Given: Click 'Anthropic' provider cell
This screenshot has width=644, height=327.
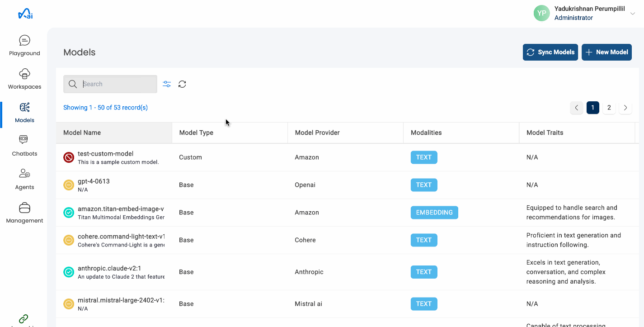Looking at the screenshot, I should (309, 272).
